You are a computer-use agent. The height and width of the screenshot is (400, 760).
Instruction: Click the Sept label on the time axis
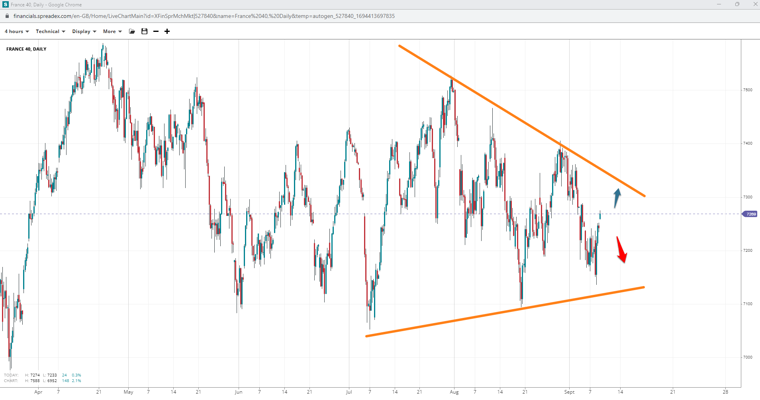point(568,391)
